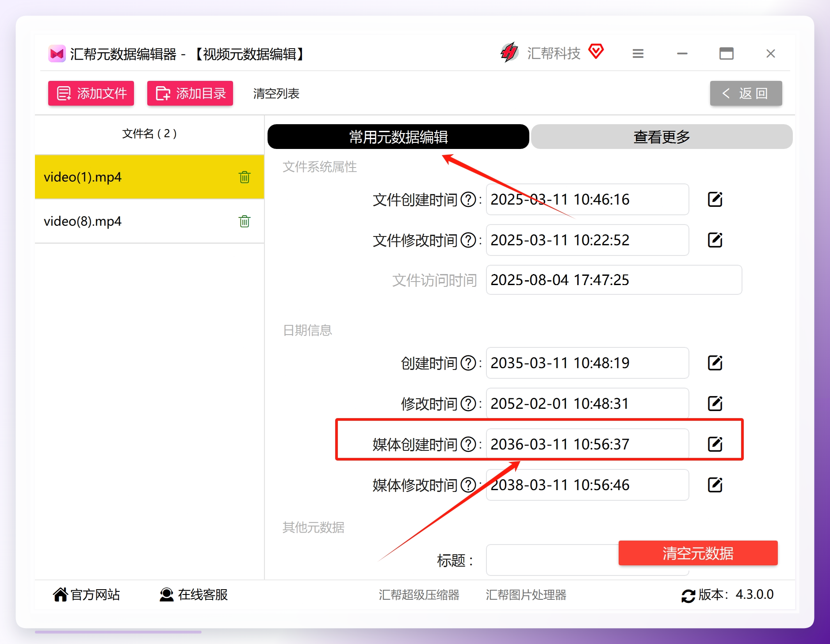
Task: Maximize the window
Action: (726, 53)
